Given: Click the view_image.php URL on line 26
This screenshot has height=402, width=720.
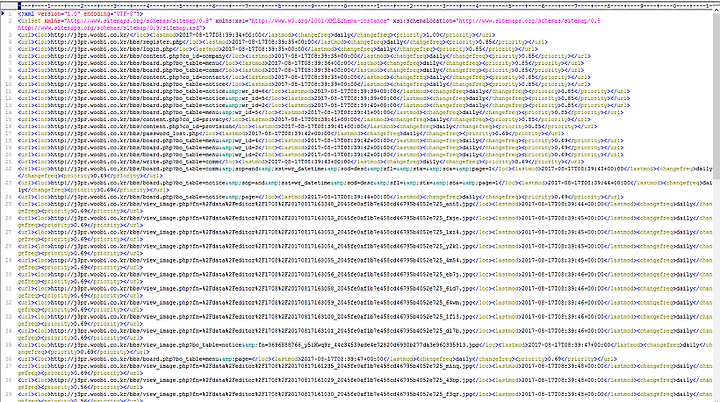Looking at the screenshot, I should [261, 218].
